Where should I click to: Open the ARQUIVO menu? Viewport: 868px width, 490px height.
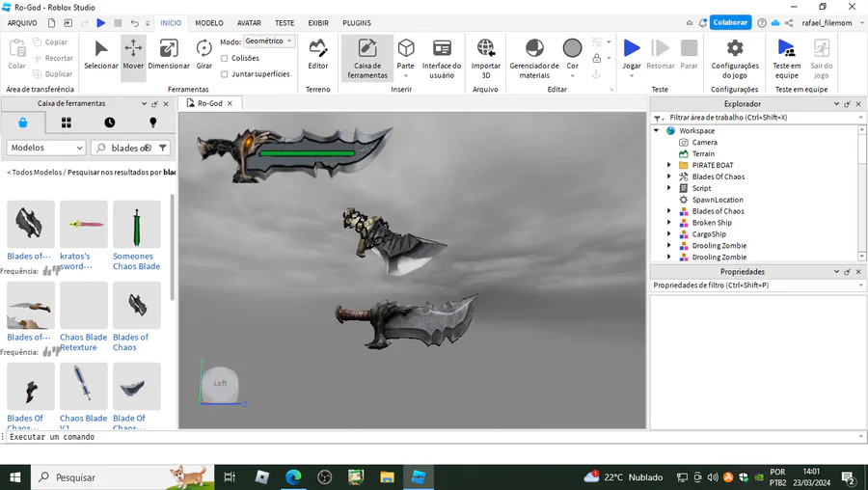tap(22, 23)
